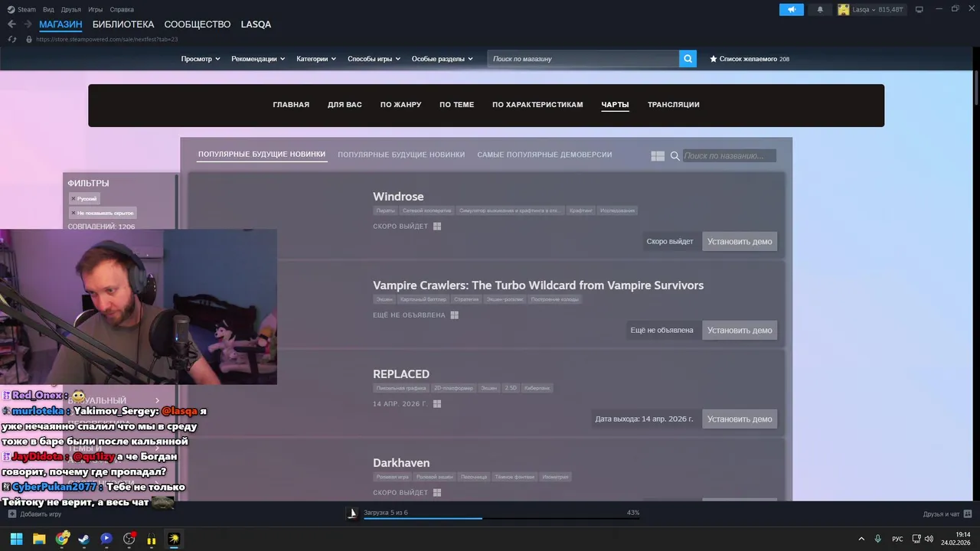The width and height of the screenshot is (980, 551).
Task: Open 'Список желаемого' wishlist link
Action: [x=748, y=59]
